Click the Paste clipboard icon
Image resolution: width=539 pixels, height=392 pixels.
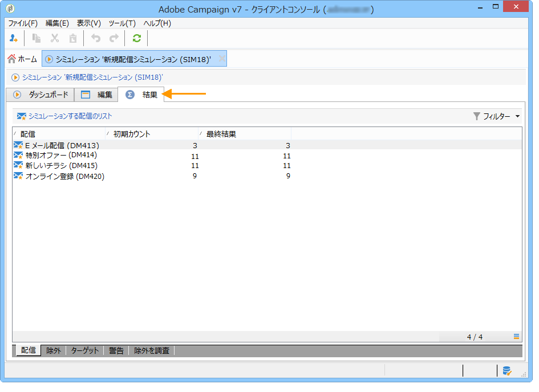click(x=73, y=38)
